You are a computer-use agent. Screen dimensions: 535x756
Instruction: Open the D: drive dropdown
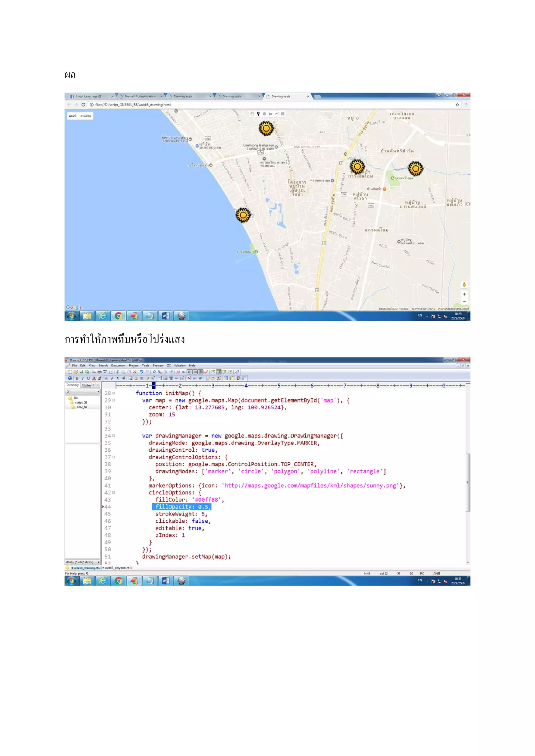click(98, 392)
